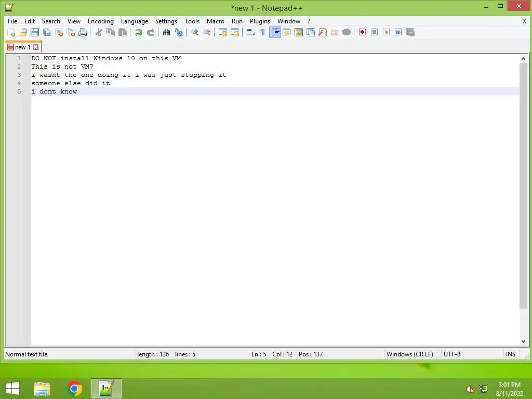Viewport: 532px width, 399px height.
Task: Click the Copy toolbar icon
Action: (x=111, y=32)
